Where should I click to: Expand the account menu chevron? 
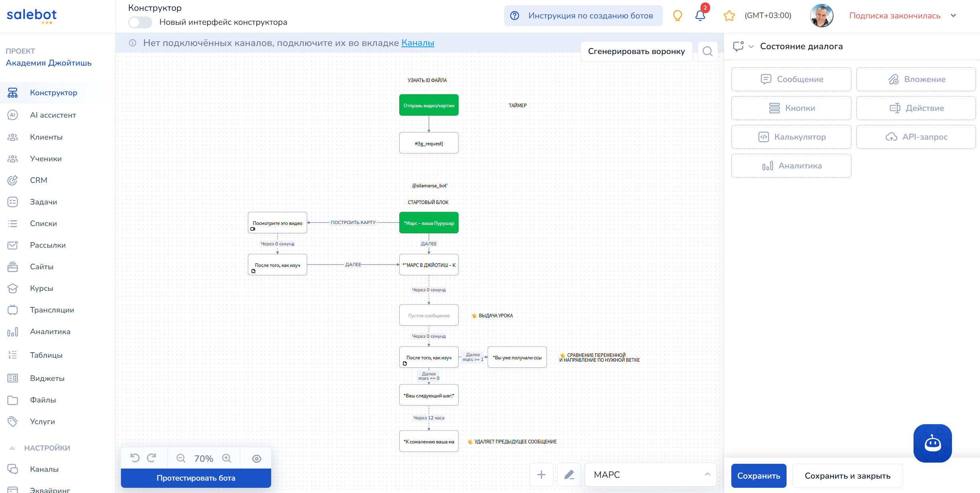tap(954, 16)
